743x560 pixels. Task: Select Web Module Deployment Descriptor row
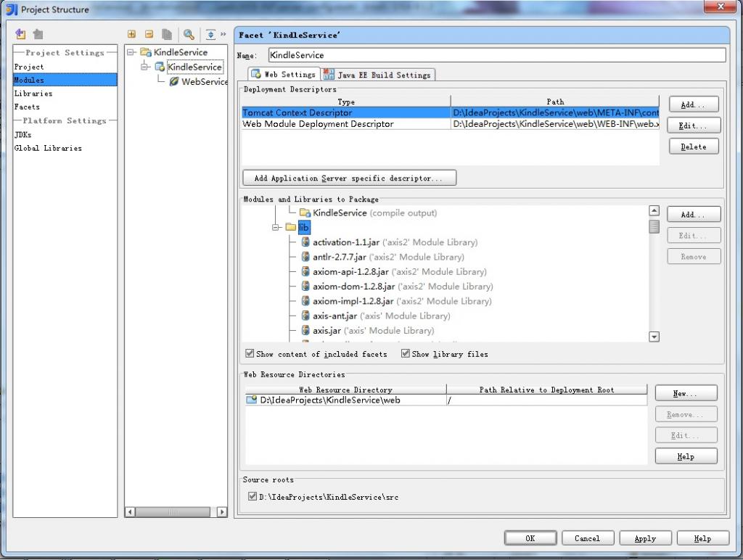(450, 124)
